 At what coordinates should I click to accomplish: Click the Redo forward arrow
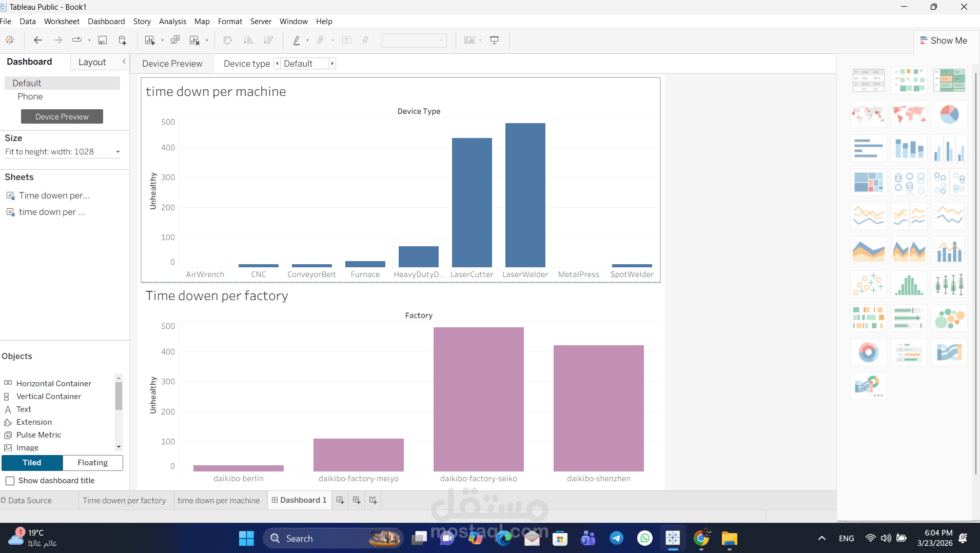click(x=58, y=40)
